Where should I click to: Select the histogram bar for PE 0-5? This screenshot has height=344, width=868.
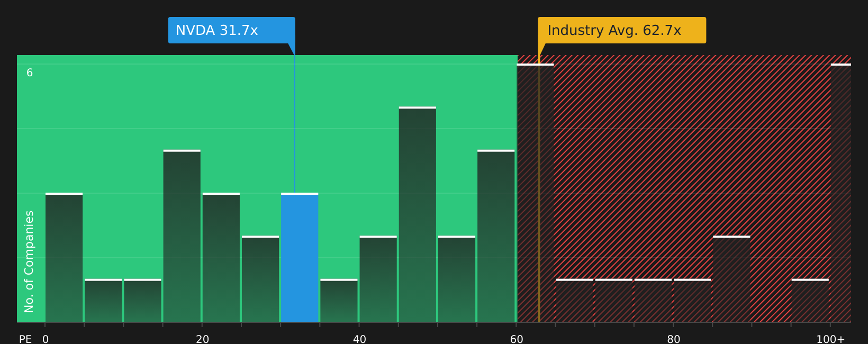click(64, 257)
